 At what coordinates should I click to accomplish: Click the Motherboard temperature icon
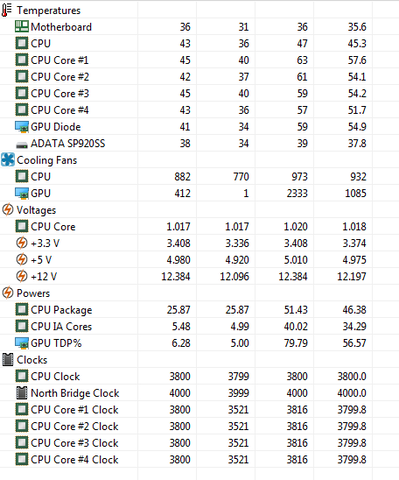point(22,27)
